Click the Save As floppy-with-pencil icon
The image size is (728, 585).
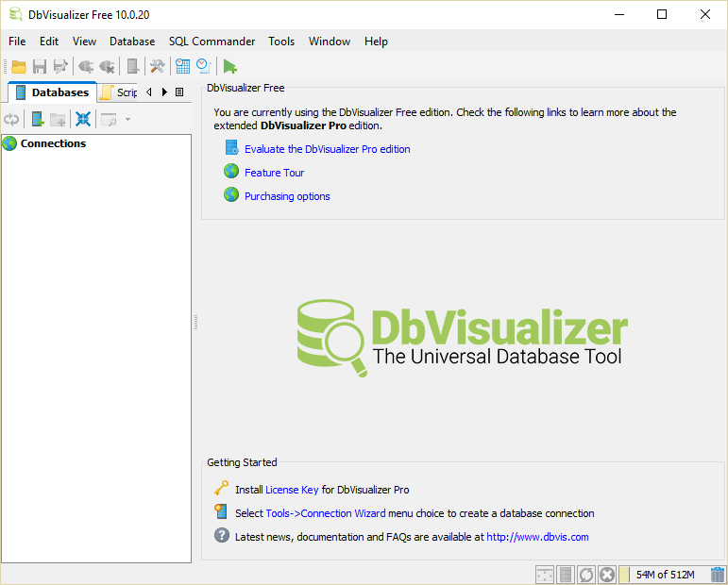(x=60, y=67)
